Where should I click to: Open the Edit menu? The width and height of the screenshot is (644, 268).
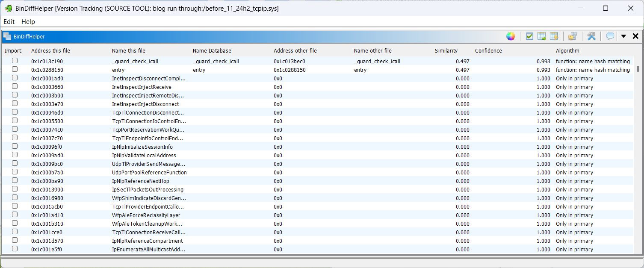(x=9, y=22)
